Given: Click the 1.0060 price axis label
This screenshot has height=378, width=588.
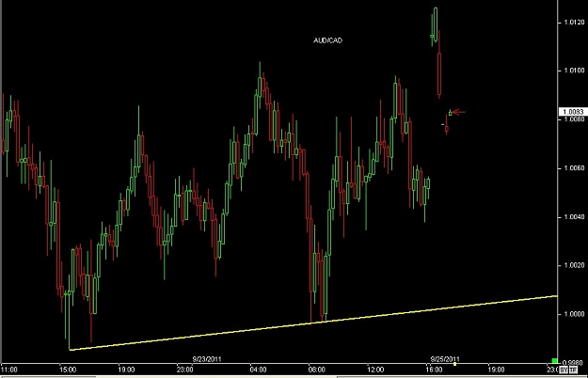Looking at the screenshot, I should (574, 168).
